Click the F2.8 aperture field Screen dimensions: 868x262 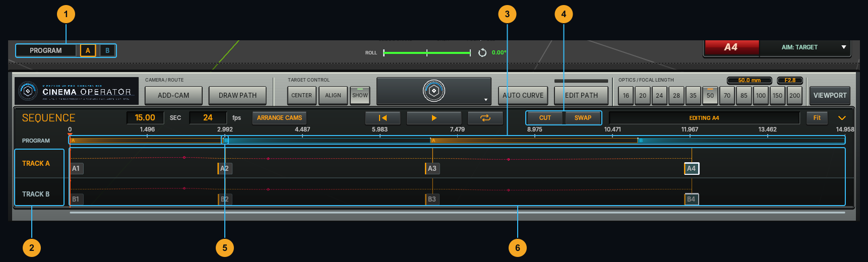(x=790, y=80)
